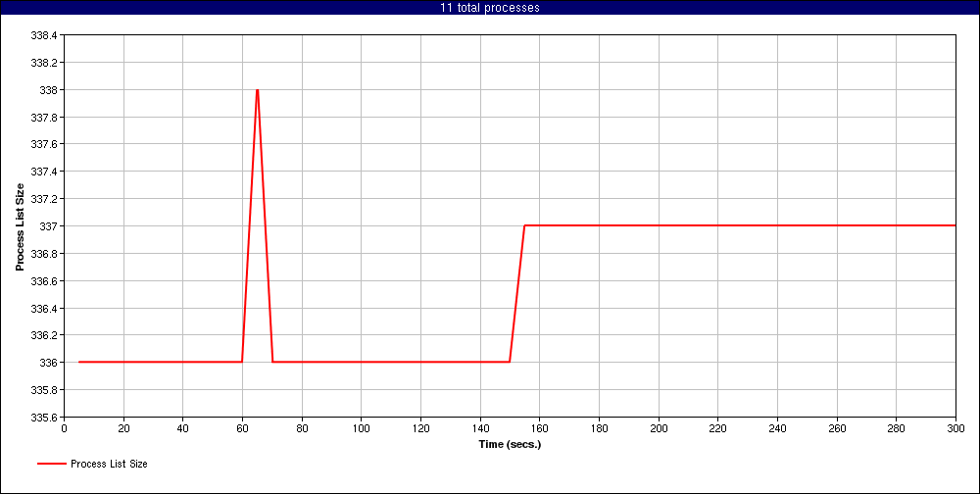Screen dimensions: 980x494
Task: Select the 338.4 y-axis tick label
Action: pyautogui.click(x=45, y=35)
